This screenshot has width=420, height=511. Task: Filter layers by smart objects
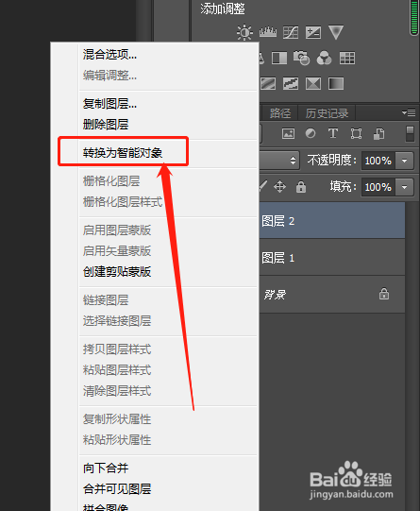[378, 133]
